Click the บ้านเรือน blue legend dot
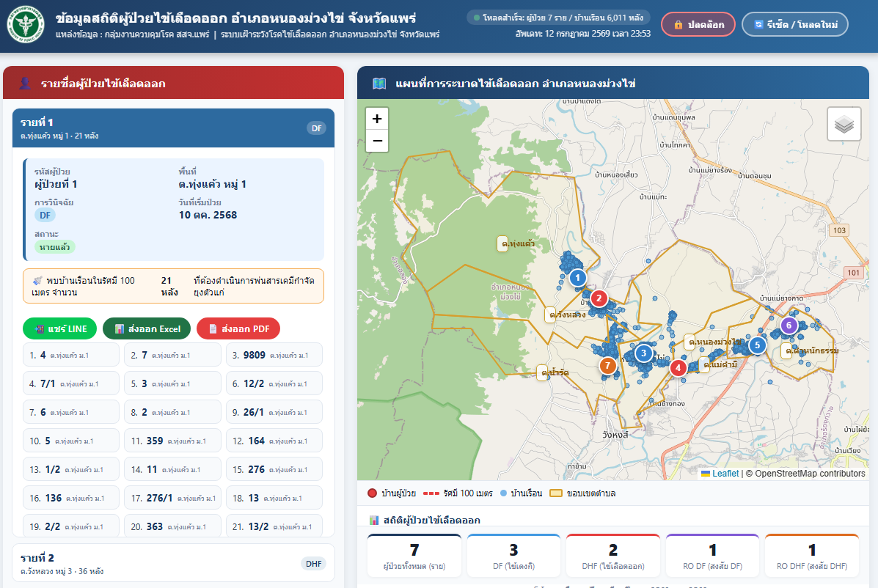This screenshot has width=878, height=588. point(503,493)
